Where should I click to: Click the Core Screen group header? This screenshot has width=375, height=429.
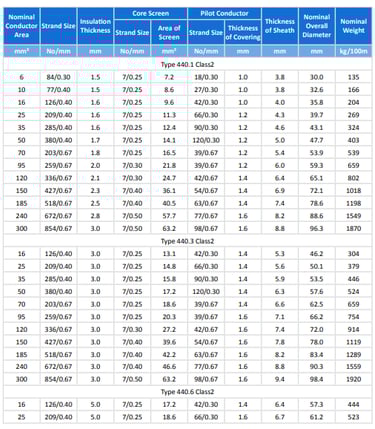click(x=150, y=13)
